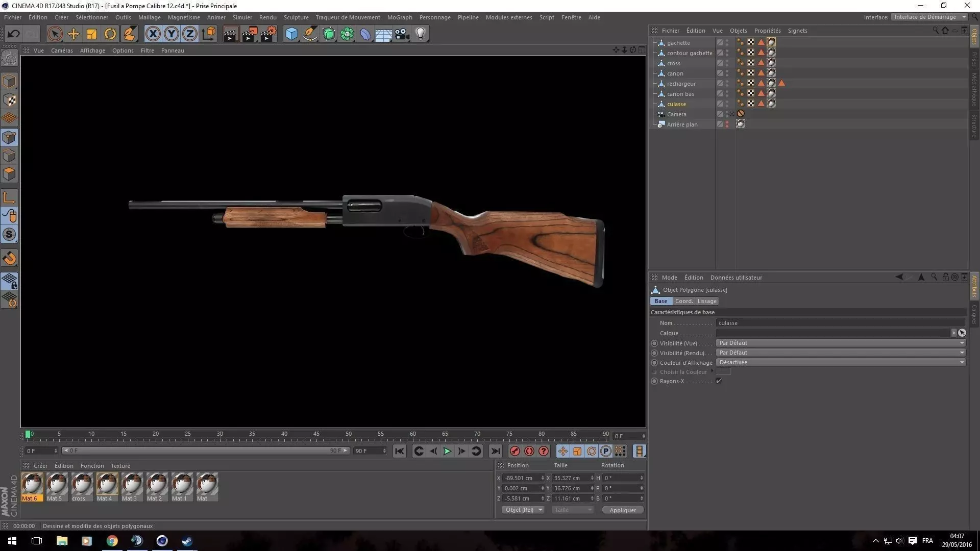This screenshot has width=980, height=551.
Task: Expand the Objet (Rel) dropdown
Action: pos(523,510)
